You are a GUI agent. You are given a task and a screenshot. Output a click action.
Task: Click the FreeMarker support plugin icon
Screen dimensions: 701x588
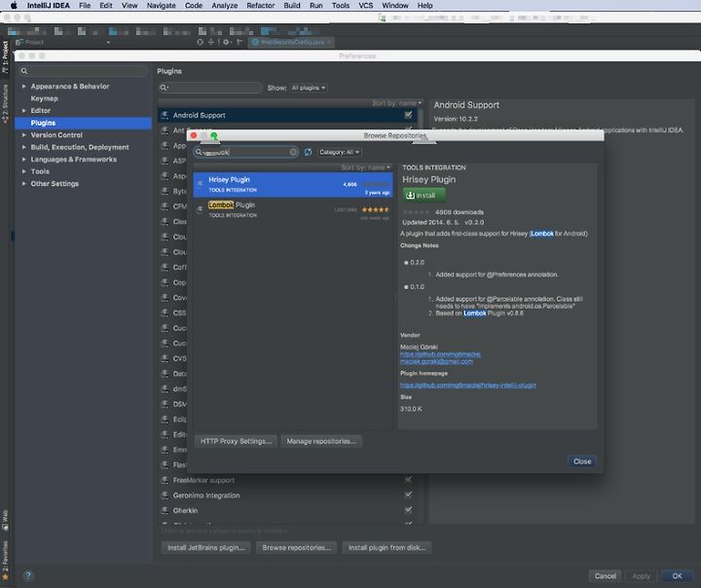click(165, 480)
